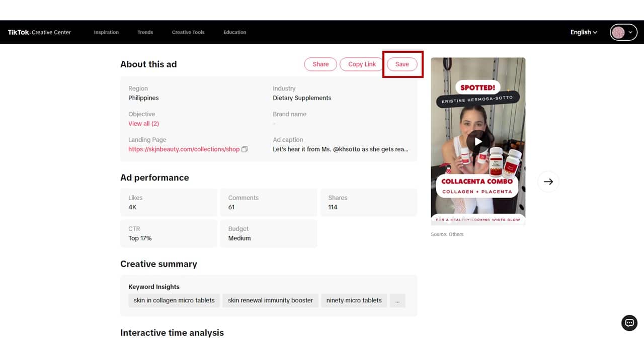Screen dimensions: 644x362
Task: Open the profile avatar account menu
Action: coord(623,32)
